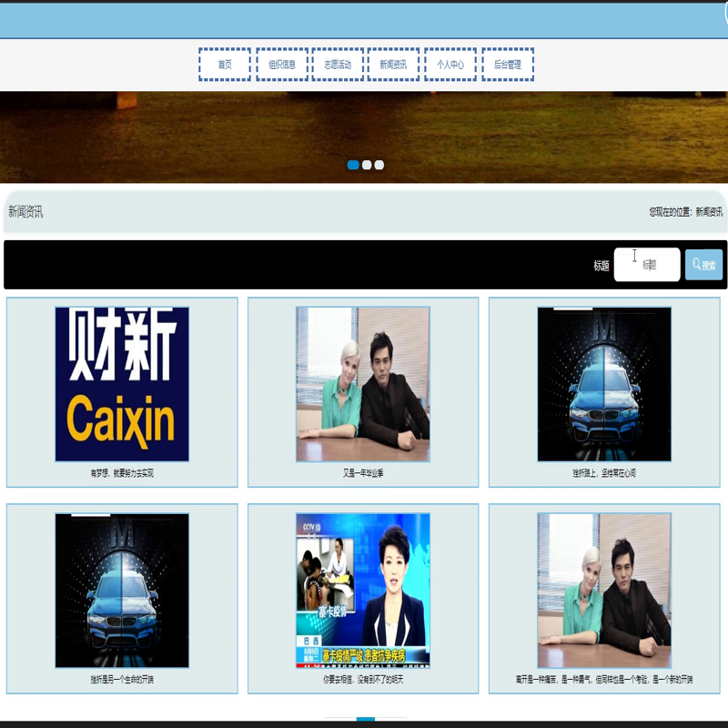This screenshot has height=728, width=728.
Task: Click the 新闻资讯 section heading
Action: 25,212
